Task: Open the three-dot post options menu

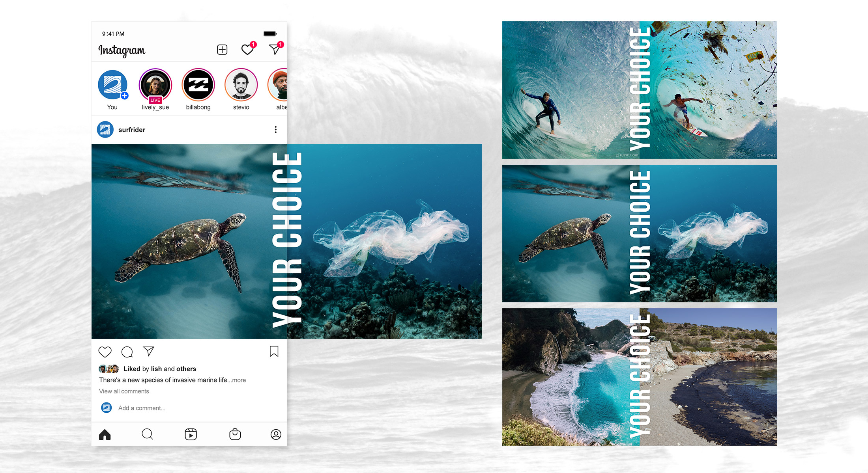Action: [x=275, y=130]
